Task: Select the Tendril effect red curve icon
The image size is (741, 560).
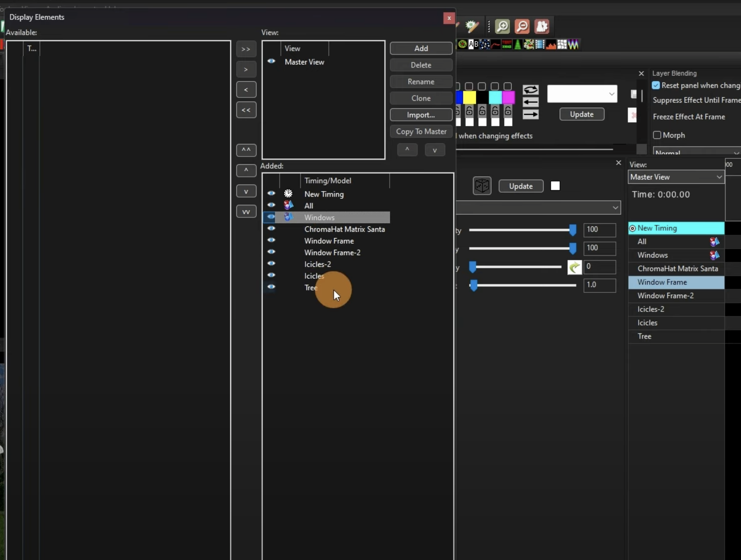Action: click(496, 44)
